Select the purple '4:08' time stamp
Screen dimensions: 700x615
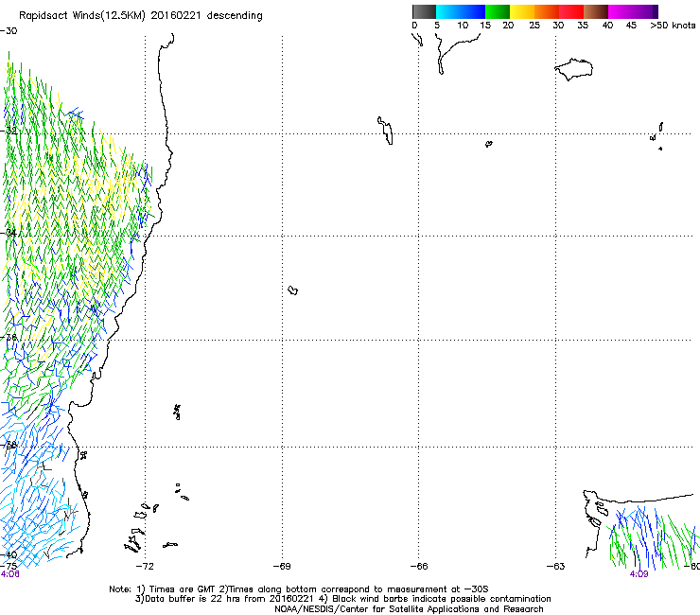tap(9, 574)
